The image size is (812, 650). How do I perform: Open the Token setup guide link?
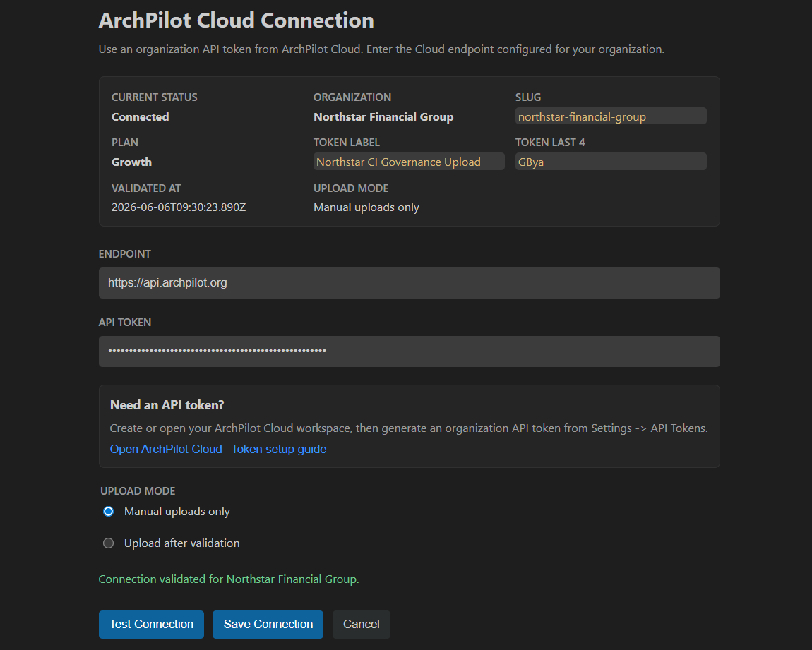point(279,449)
